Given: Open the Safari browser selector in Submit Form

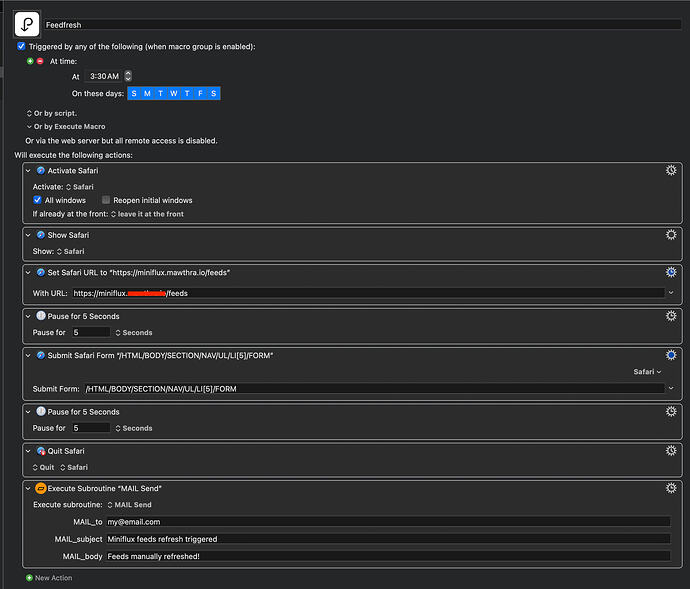Looking at the screenshot, I should (647, 372).
